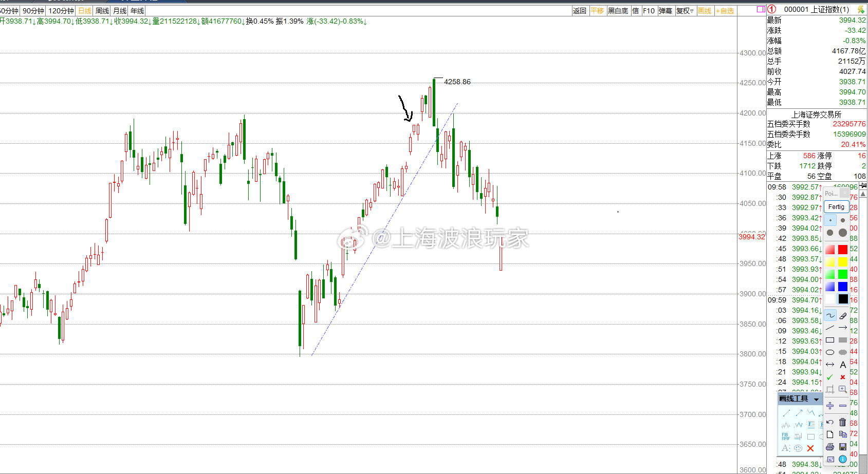Choose the second smallest pen size
Image resolution: width=868 pixels, height=474 pixels.
pyautogui.click(x=843, y=220)
